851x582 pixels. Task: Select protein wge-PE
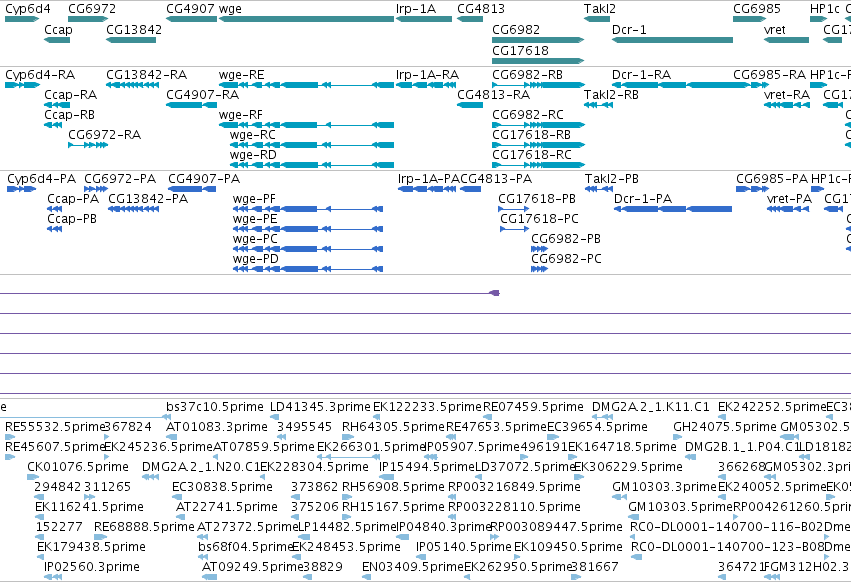click(308, 229)
